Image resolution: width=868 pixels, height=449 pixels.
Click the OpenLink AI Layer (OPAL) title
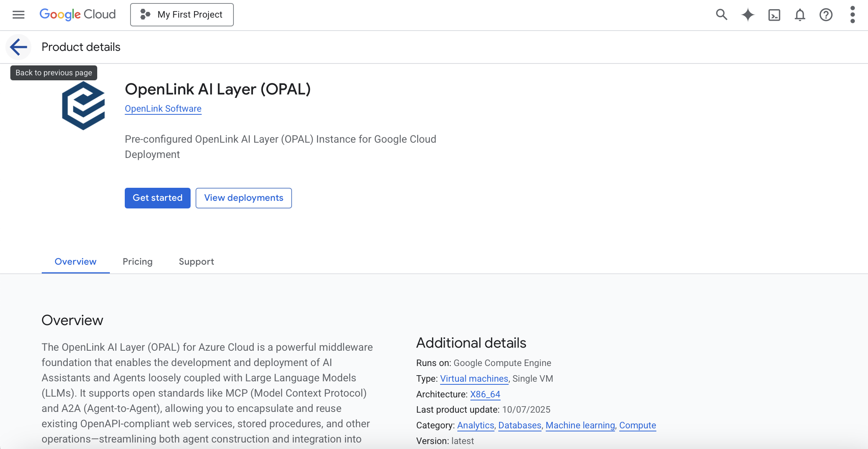pyautogui.click(x=218, y=89)
